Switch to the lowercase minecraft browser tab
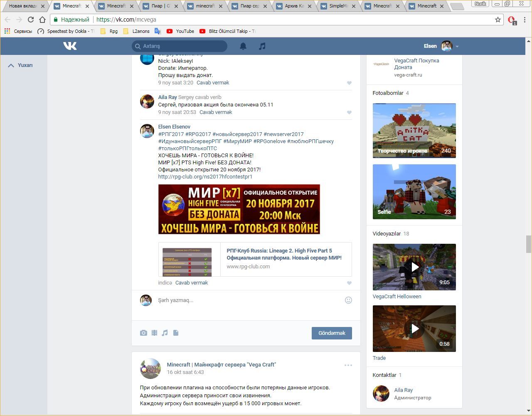This screenshot has width=532, height=416. (205, 6)
